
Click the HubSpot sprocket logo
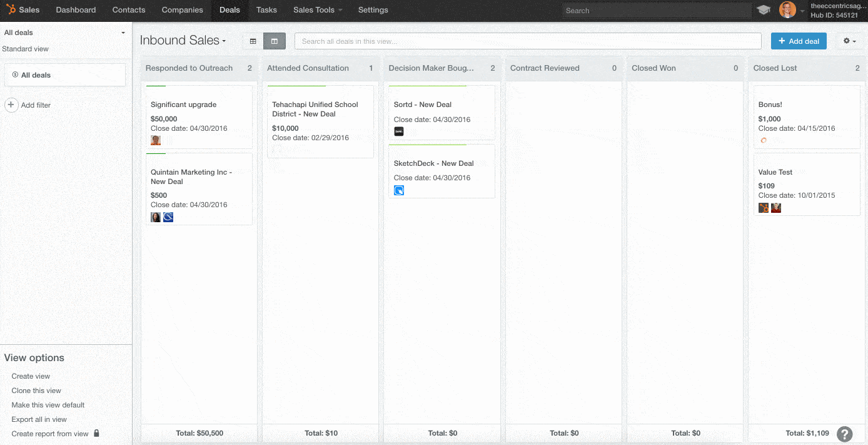point(11,9)
